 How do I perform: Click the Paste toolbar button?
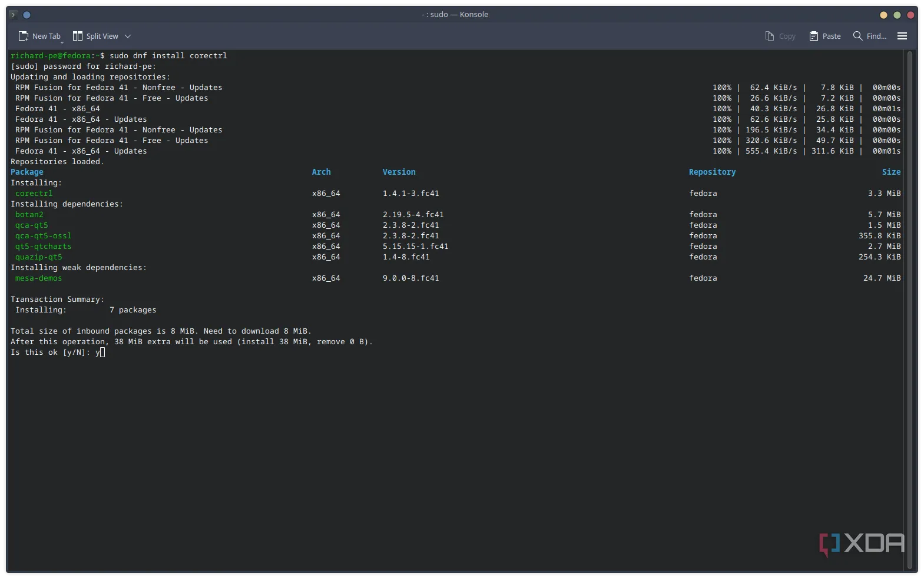(x=825, y=36)
